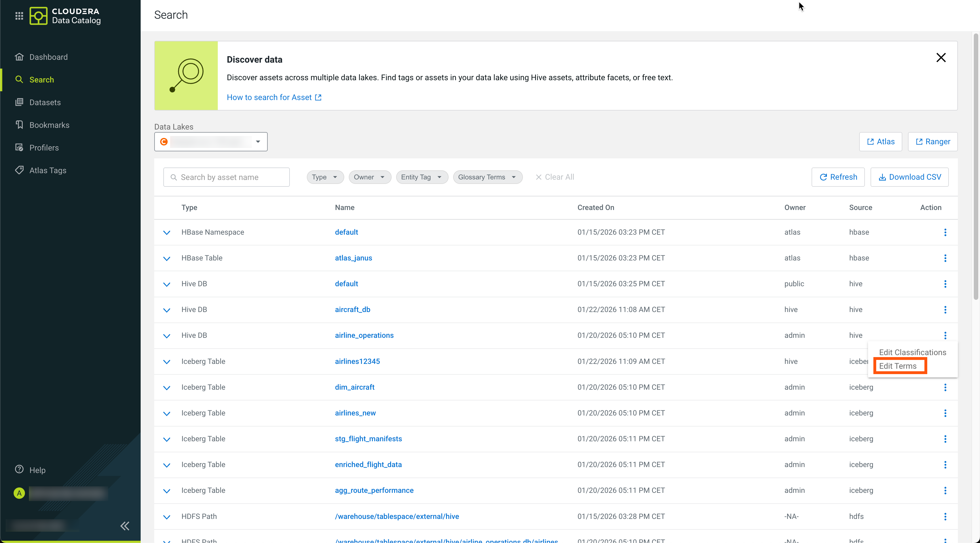Expand the airline_operations row chevron
980x543 pixels.
[x=166, y=336]
